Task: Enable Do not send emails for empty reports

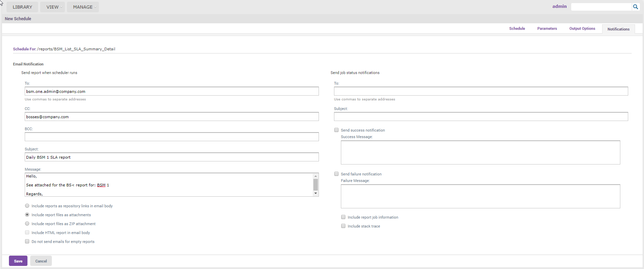Action: click(x=27, y=241)
